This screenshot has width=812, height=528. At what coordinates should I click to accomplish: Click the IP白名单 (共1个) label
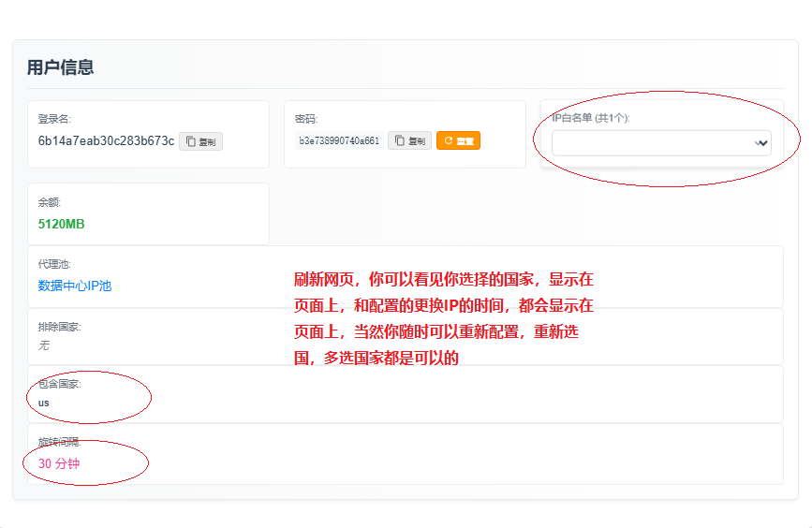point(591,118)
